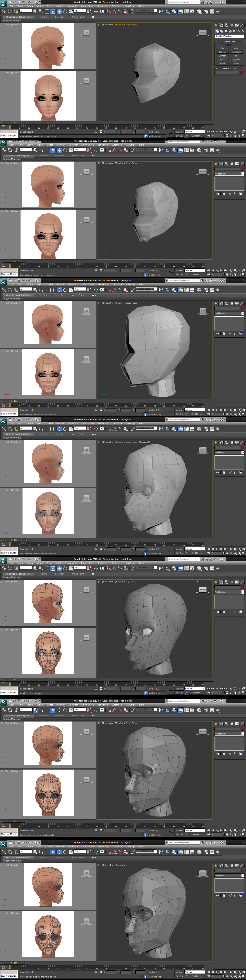Select the Pyramid primitive button

pyautogui.click(x=236, y=59)
